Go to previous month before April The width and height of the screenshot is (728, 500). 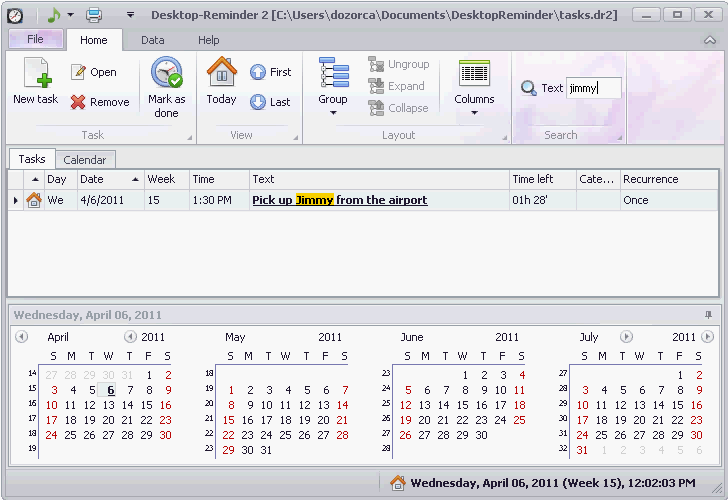click(x=21, y=337)
